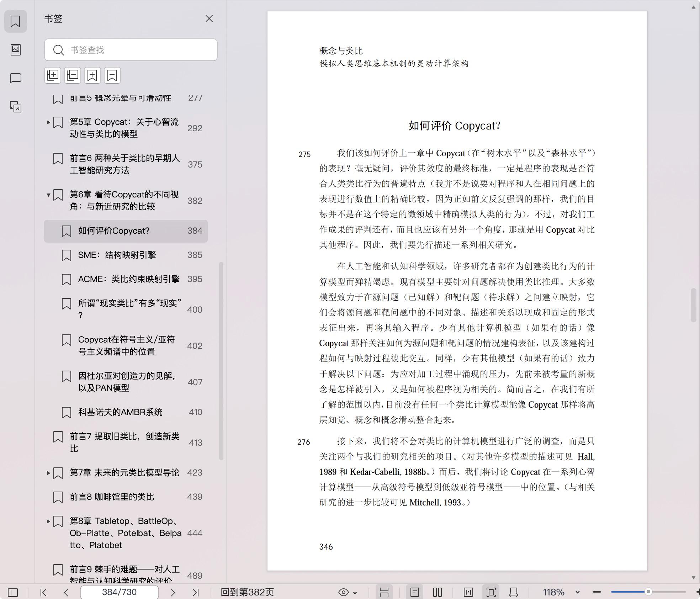Click the heading 如何评价 Copycat？ on page
Viewport: 700px width, 599px height.
click(x=454, y=126)
